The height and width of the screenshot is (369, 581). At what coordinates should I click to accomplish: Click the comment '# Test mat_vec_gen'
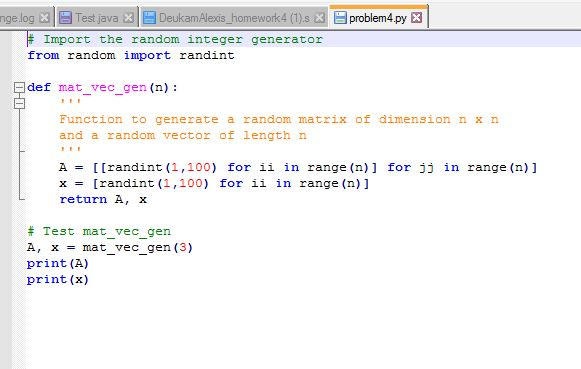click(x=99, y=231)
